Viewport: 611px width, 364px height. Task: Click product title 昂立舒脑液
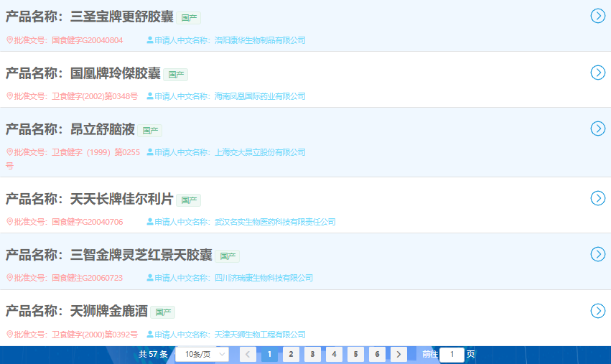(x=103, y=129)
